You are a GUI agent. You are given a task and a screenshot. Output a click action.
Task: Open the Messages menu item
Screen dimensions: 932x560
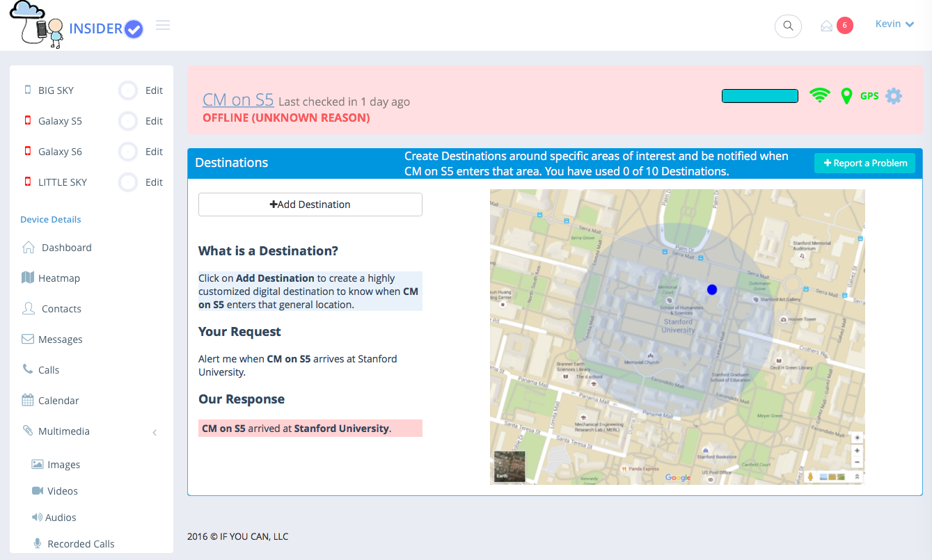(61, 339)
